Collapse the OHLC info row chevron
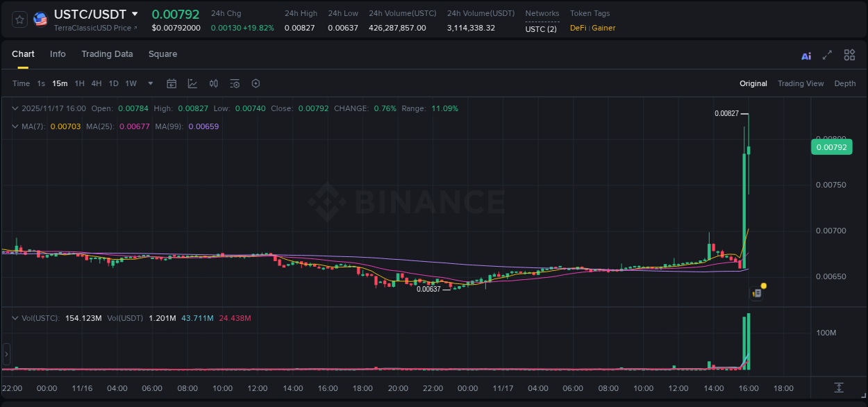The height and width of the screenshot is (407, 868). coord(15,108)
